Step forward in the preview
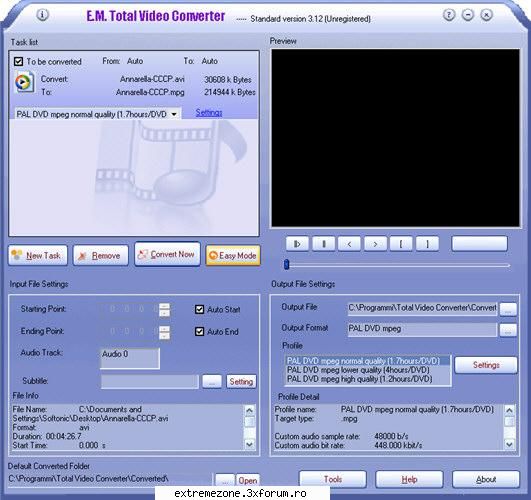 (x=375, y=244)
